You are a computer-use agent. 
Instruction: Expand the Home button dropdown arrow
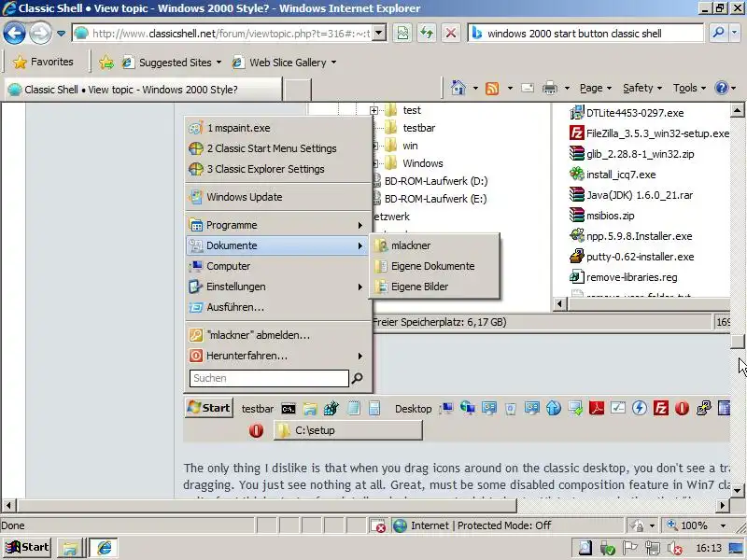click(x=475, y=88)
